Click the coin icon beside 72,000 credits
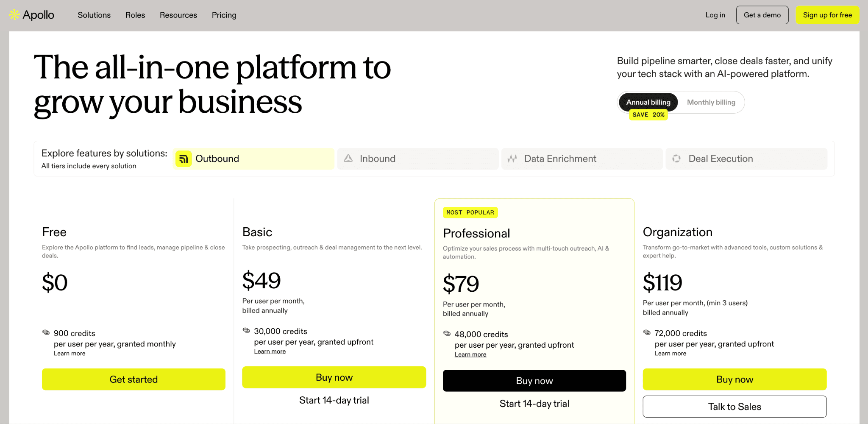 (x=647, y=332)
